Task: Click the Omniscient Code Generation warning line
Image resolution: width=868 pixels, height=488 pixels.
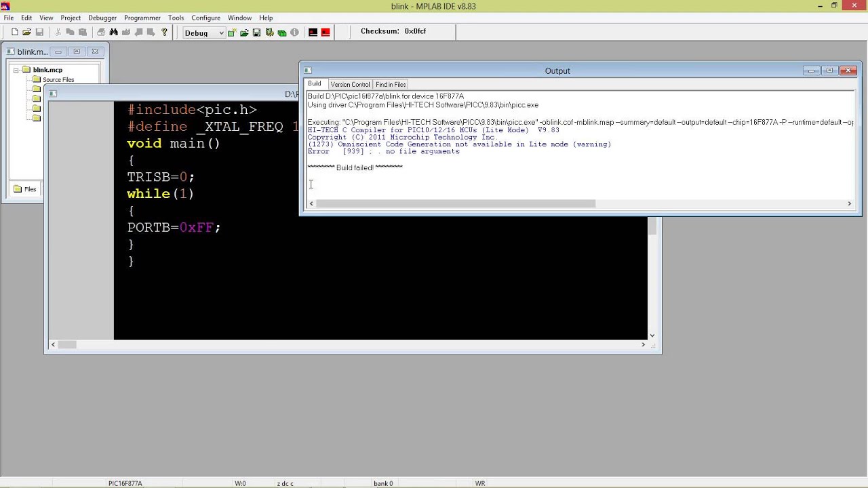Action: [x=459, y=144]
